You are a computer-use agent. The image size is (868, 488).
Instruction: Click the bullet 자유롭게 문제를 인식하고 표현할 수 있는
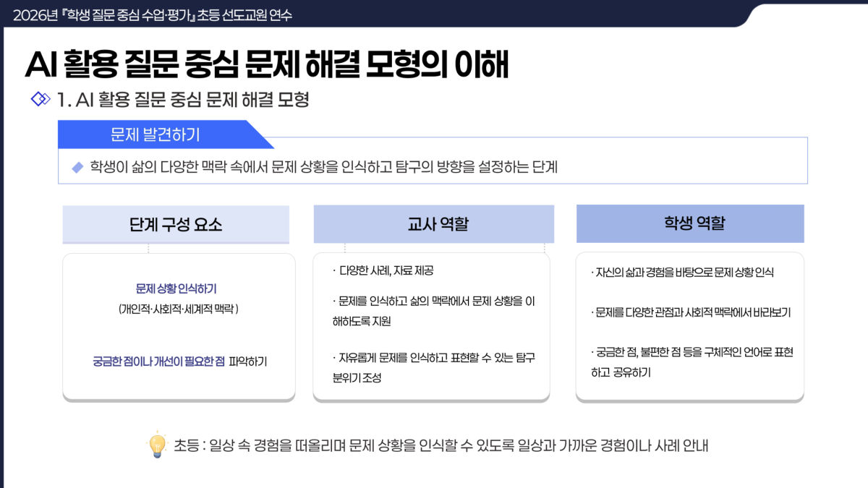point(433,367)
